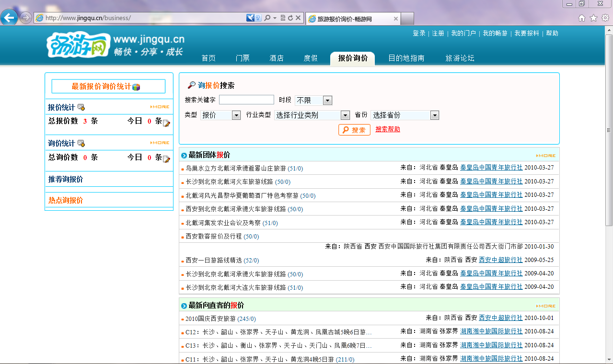Click the browser forward arrow button
Viewport: 613px width, 364px height.
tap(25, 18)
